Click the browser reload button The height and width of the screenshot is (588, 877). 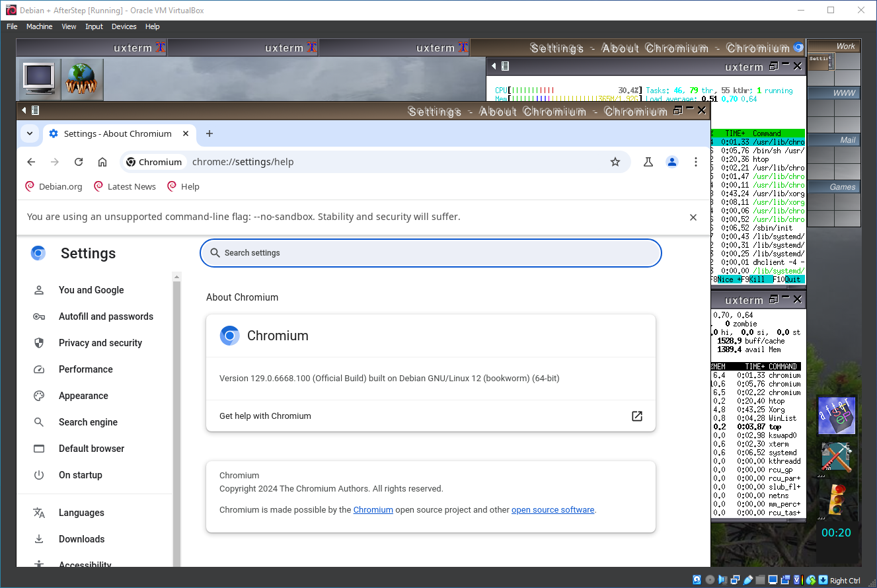(x=79, y=162)
